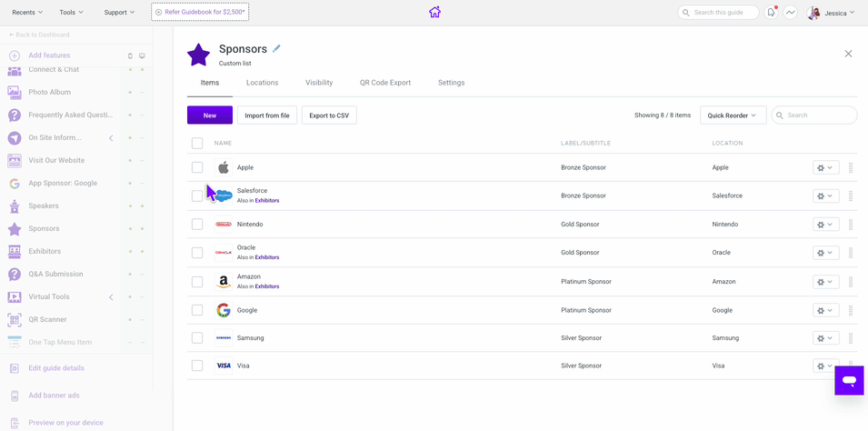Click Add banner ads

(54, 396)
